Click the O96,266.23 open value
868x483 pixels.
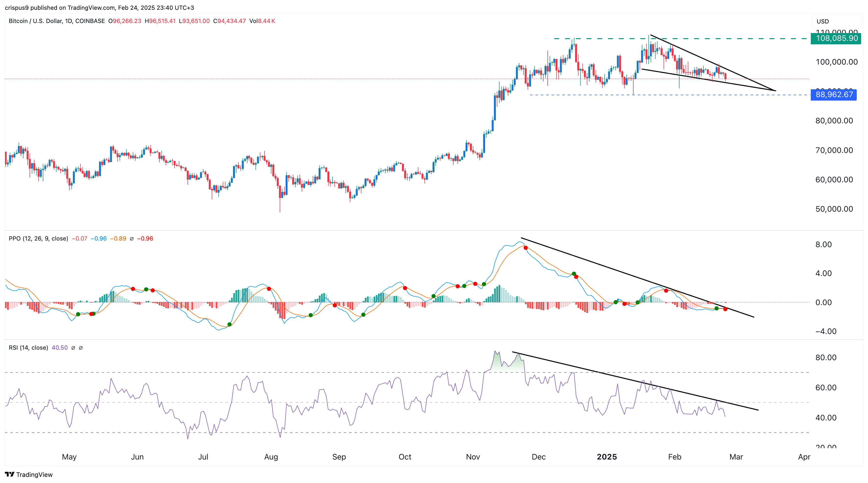pos(125,21)
